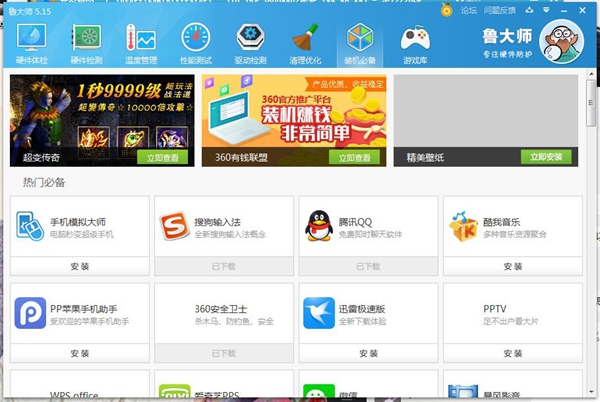Open the 硬件检测 hardware detection section
600x402 pixels.
click(86, 43)
